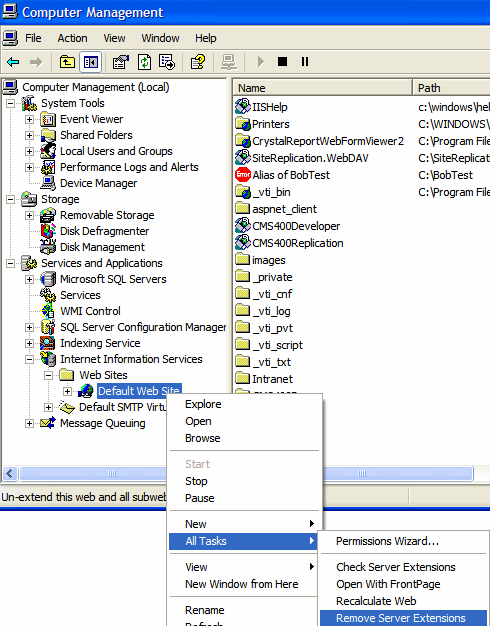Click the Up One Level toolbar icon
This screenshot has width=490, height=626.
(x=67, y=62)
